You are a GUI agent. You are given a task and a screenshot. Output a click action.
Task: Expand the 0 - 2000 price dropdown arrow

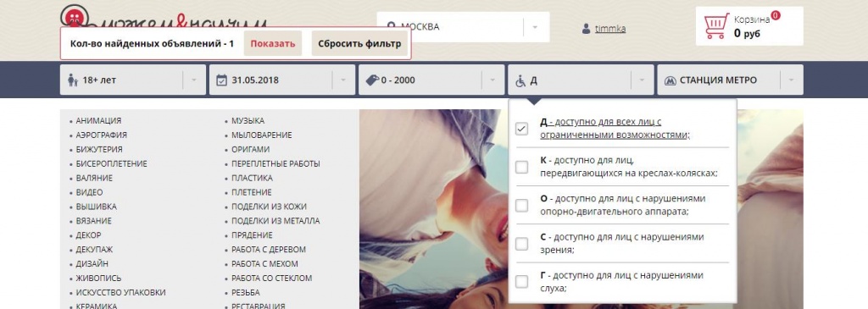(492, 80)
